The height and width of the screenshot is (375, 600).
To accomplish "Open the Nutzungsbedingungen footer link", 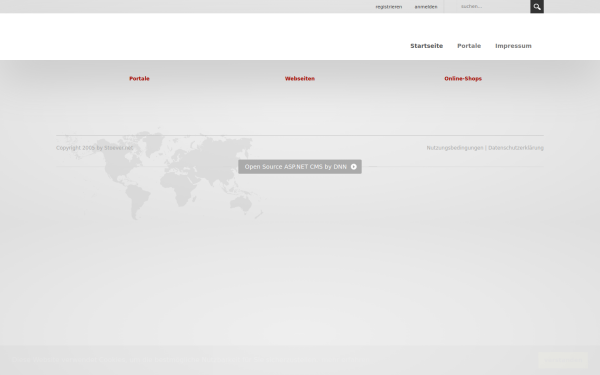I will [x=455, y=148].
